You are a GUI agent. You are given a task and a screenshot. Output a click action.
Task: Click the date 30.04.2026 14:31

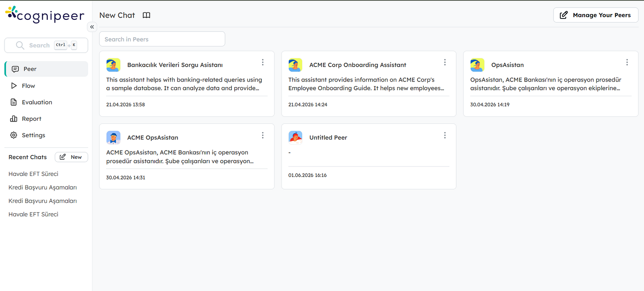(126, 177)
